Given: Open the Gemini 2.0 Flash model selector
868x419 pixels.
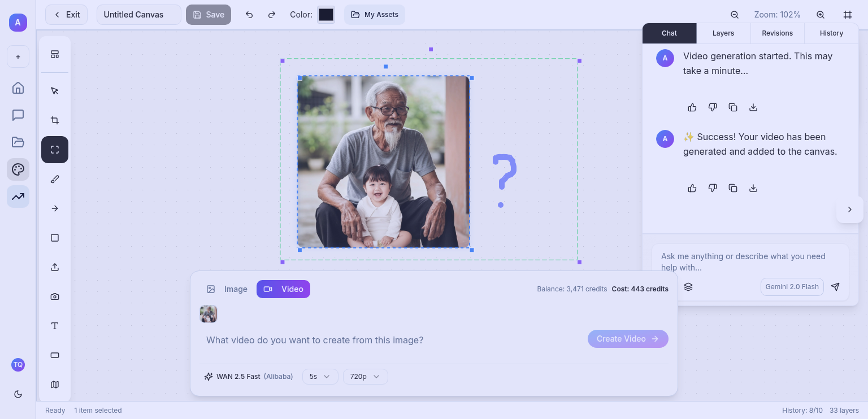Looking at the screenshot, I should pos(792,287).
